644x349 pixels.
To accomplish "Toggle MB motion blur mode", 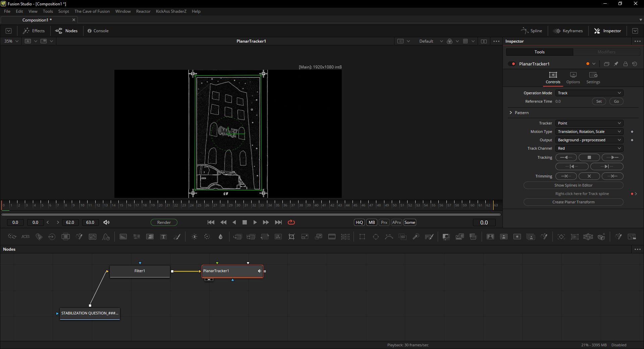I will 372,222.
